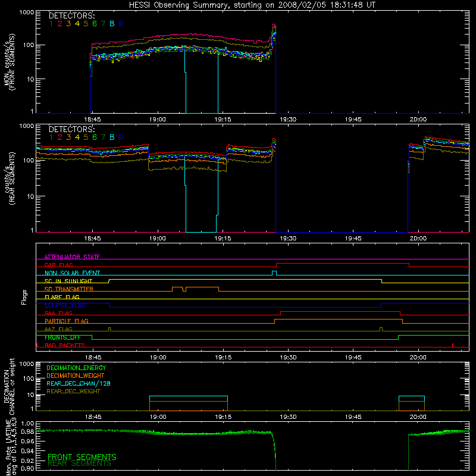Click the REAR_DEC_WEIGHT legend entry
The height and width of the screenshot is (476, 476).
[73, 392]
